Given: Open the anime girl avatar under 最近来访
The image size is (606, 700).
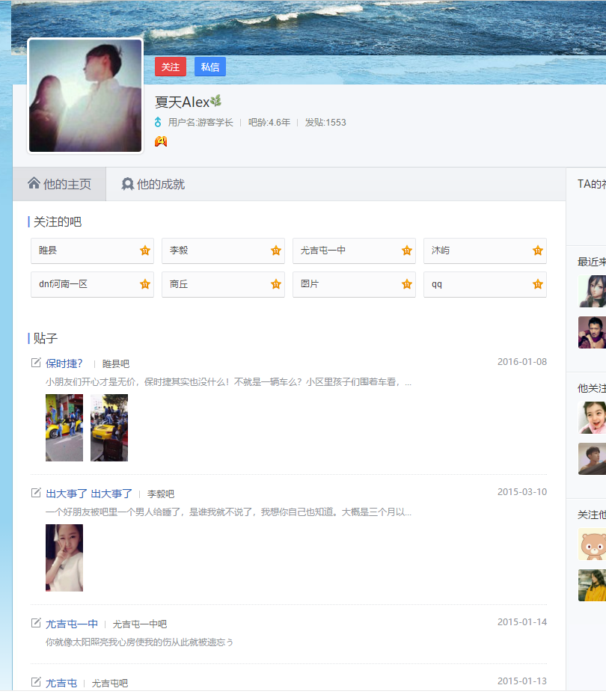Looking at the screenshot, I should (x=592, y=291).
